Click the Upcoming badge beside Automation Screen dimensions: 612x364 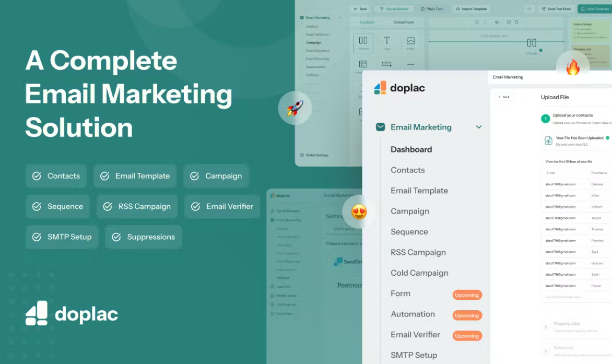click(467, 315)
